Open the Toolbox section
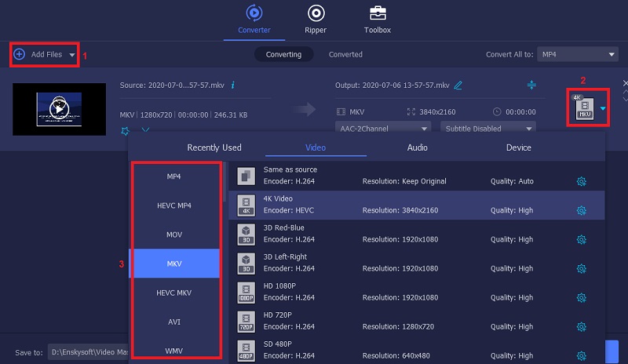Image resolution: width=628 pixels, height=364 pixels. click(x=378, y=20)
